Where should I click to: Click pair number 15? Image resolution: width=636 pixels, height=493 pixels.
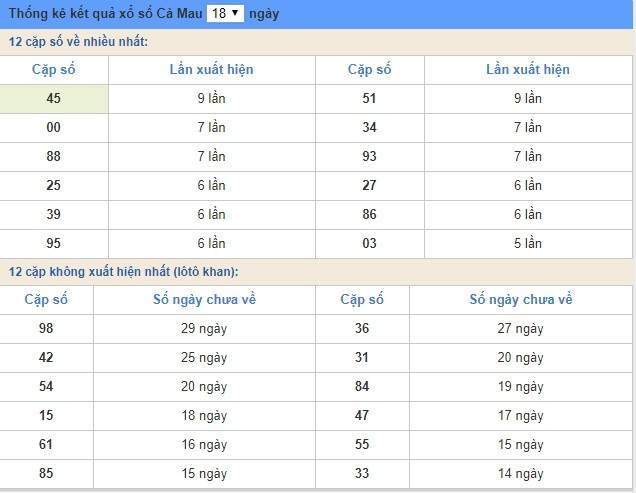coord(46,415)
